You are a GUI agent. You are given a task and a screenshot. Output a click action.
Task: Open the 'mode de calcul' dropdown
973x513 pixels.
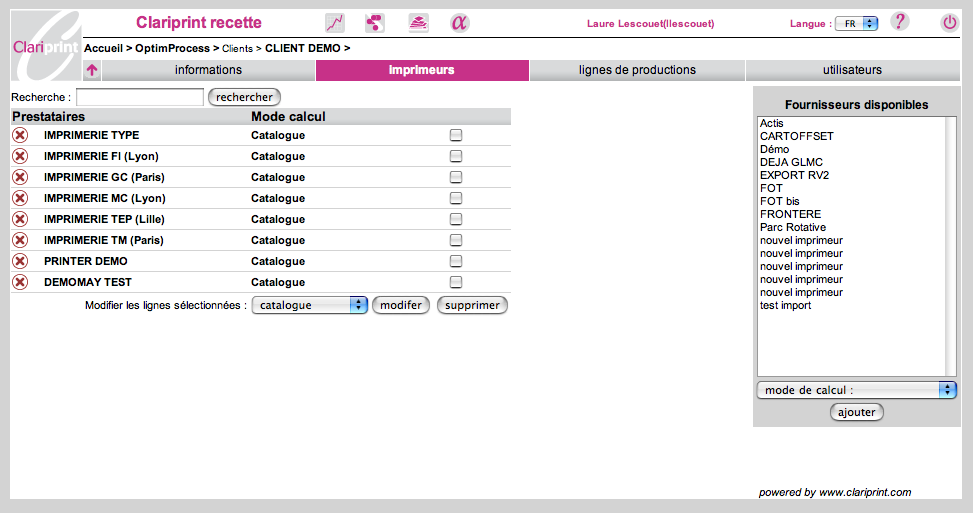click(856, 390)
